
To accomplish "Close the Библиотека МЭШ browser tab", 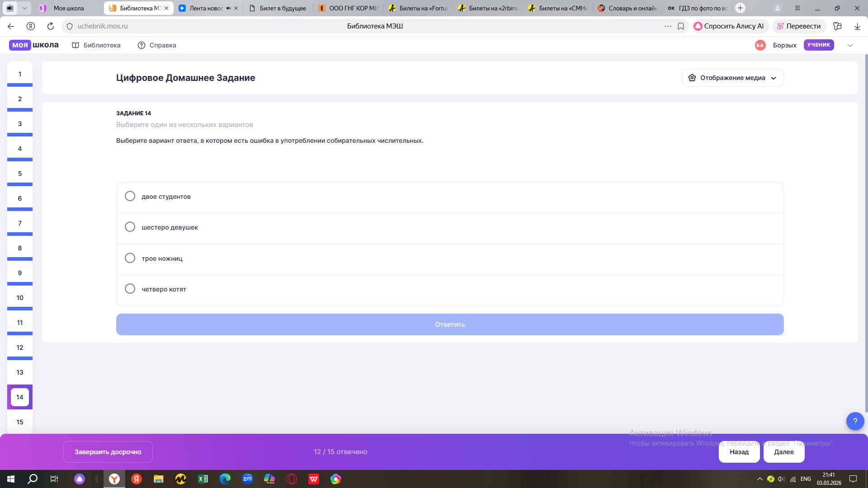I will (166, 8).
